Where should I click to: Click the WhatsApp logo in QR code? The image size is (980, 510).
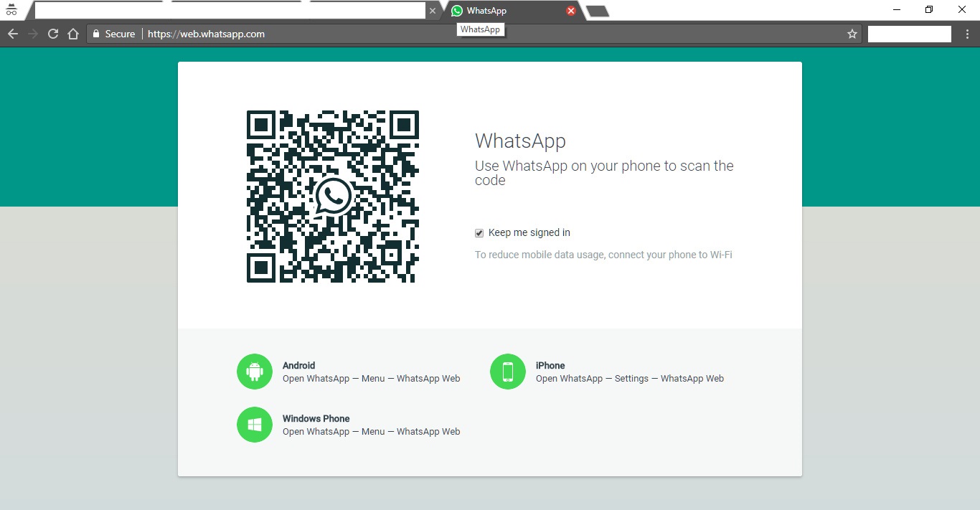pos(333,197)
